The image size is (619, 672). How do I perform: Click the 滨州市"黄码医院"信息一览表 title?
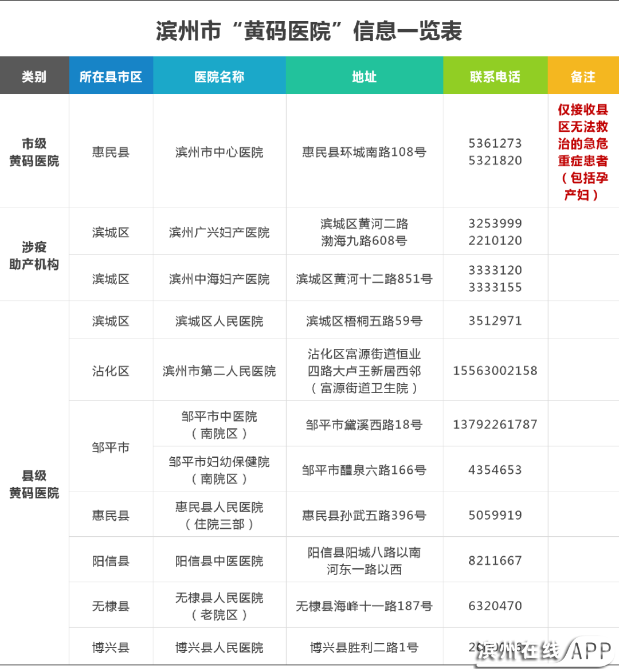click(309, 31)
